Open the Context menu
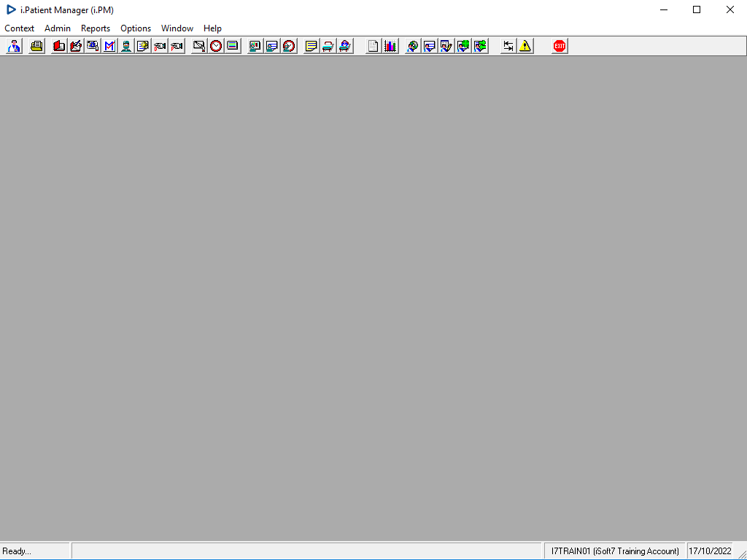The width and height of the screenshot is (747, 560). pos(20,28)
